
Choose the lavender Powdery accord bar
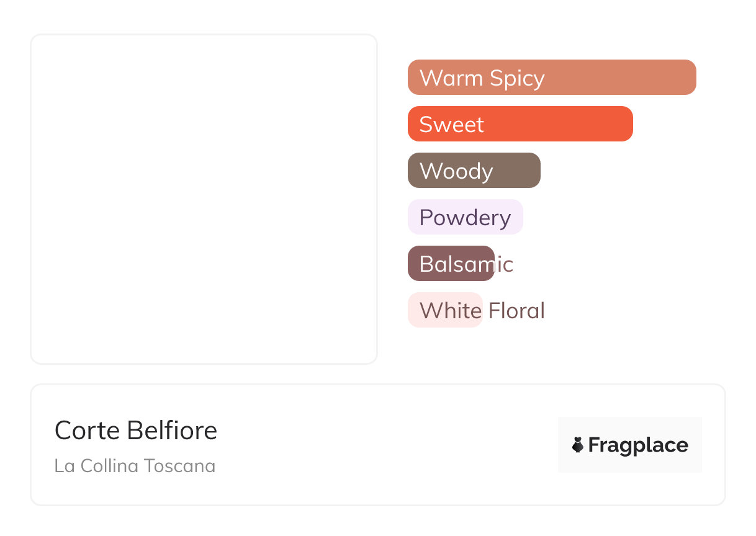[516, 217]
